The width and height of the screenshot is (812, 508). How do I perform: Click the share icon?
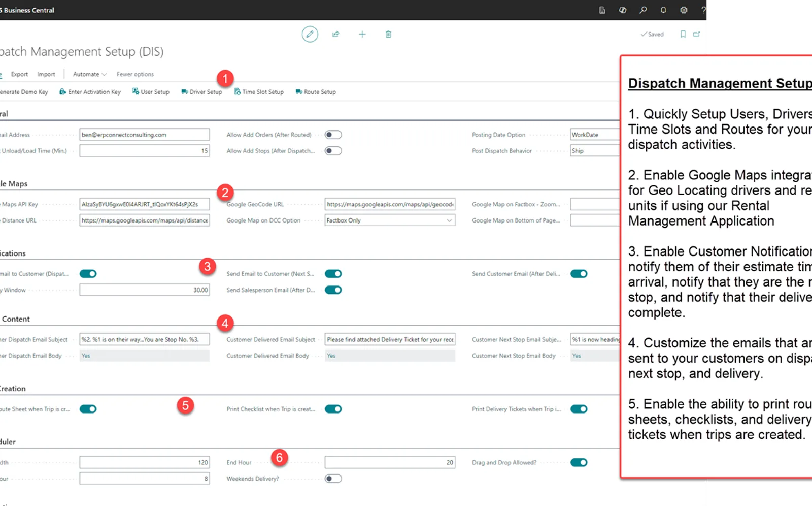pyautogui.click(x=335, y=34)
